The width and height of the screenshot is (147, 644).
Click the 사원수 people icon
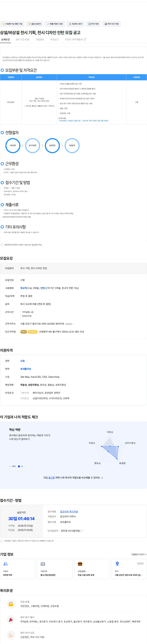point(6,564)
